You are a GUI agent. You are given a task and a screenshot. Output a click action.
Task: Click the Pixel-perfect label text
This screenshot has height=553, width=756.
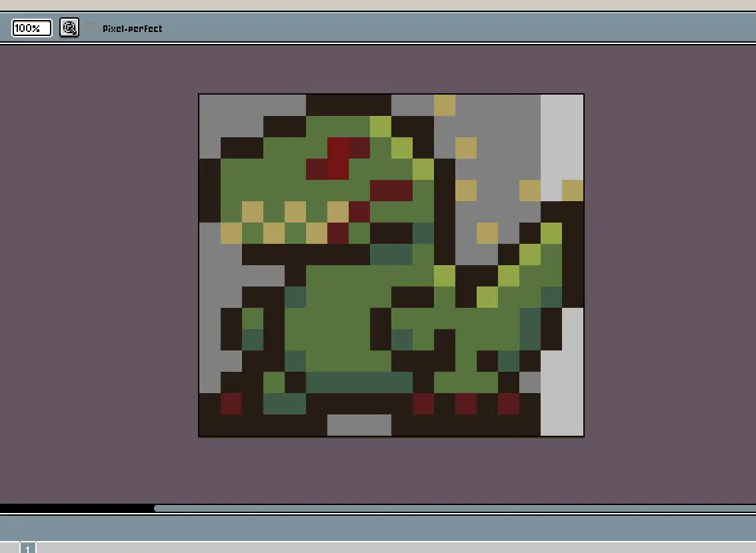pyautogui.click(x=132, y=29)
